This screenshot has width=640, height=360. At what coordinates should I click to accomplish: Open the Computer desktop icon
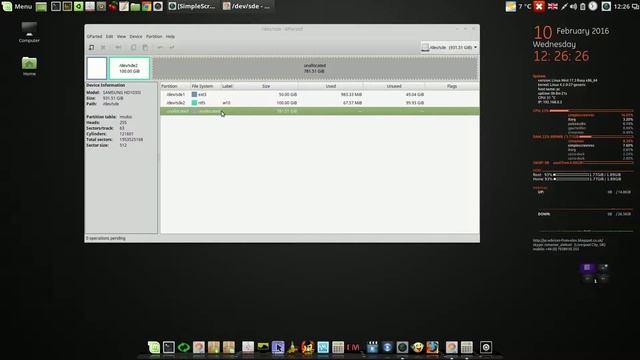[x=29, y=32]
